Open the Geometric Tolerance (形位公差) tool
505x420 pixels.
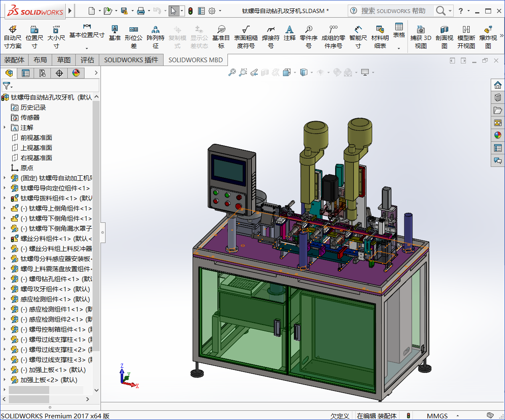(x=134, y=37)
